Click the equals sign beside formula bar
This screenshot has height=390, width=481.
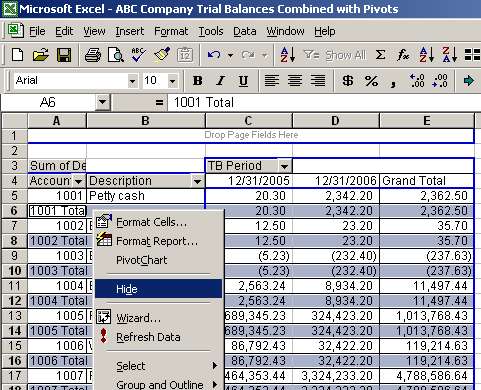pyautogui.click(x=159, y=102)
